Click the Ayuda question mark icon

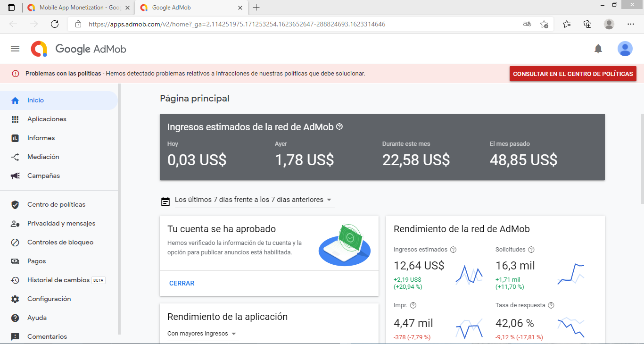click(15, 318)
